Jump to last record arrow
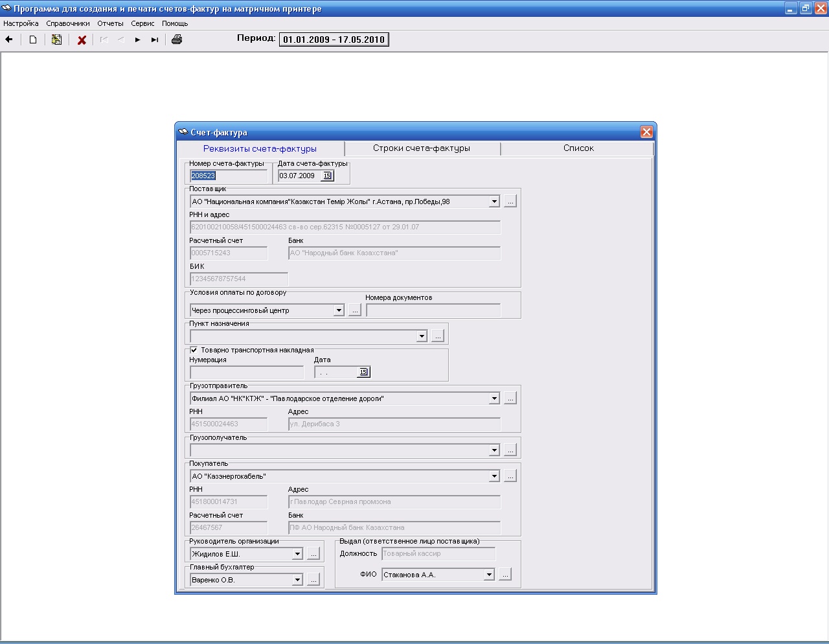The width and height of the screenshot is (829, 644). (x=155, y=40)
